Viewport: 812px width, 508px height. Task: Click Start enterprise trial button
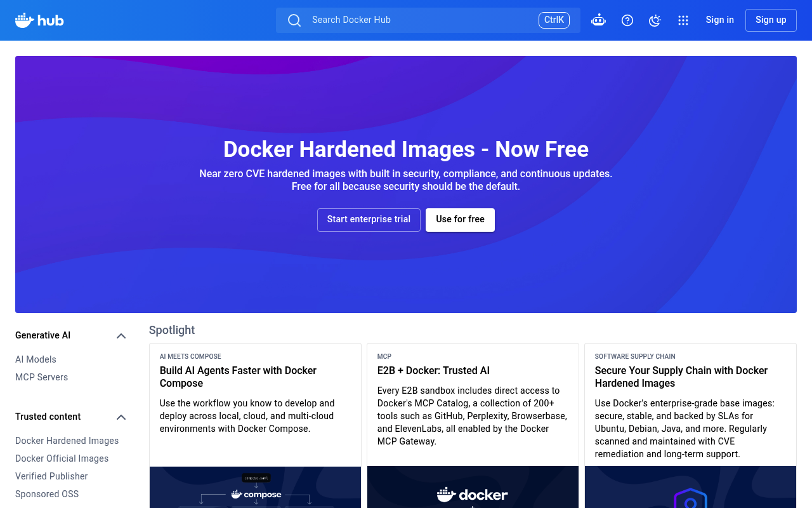pos(369,220)
